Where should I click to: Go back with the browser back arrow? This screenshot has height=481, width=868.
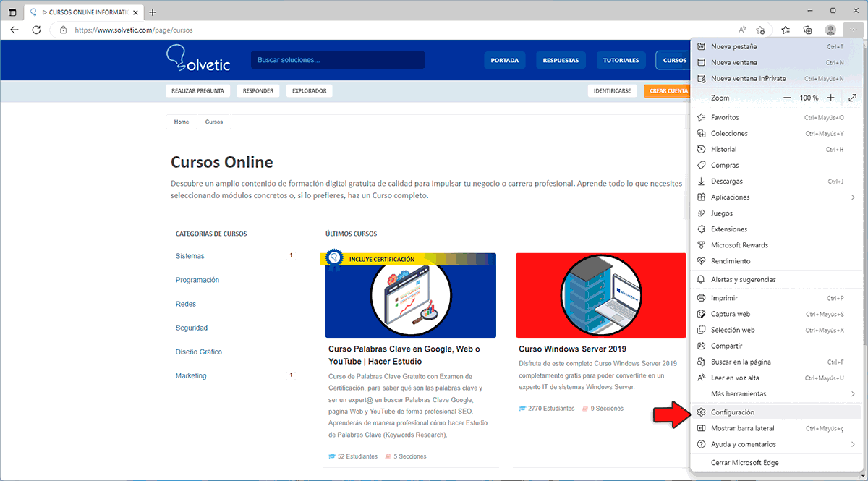[14, 30]
